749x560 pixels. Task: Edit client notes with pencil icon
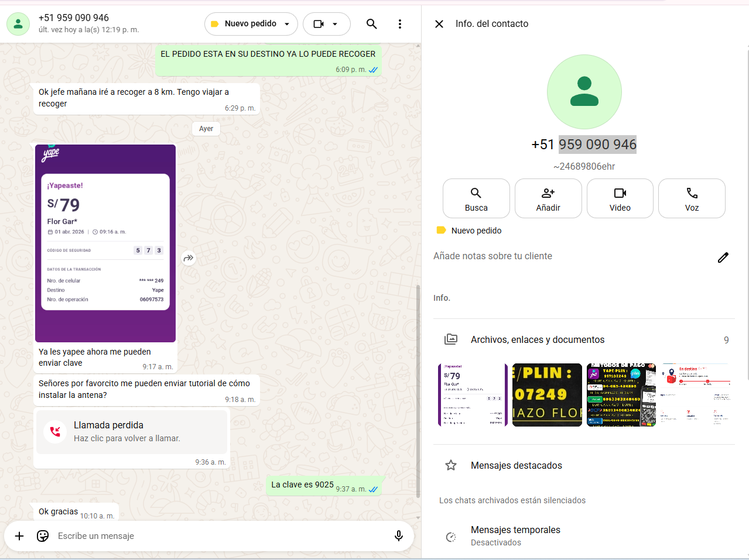click(x=723, y=257)
